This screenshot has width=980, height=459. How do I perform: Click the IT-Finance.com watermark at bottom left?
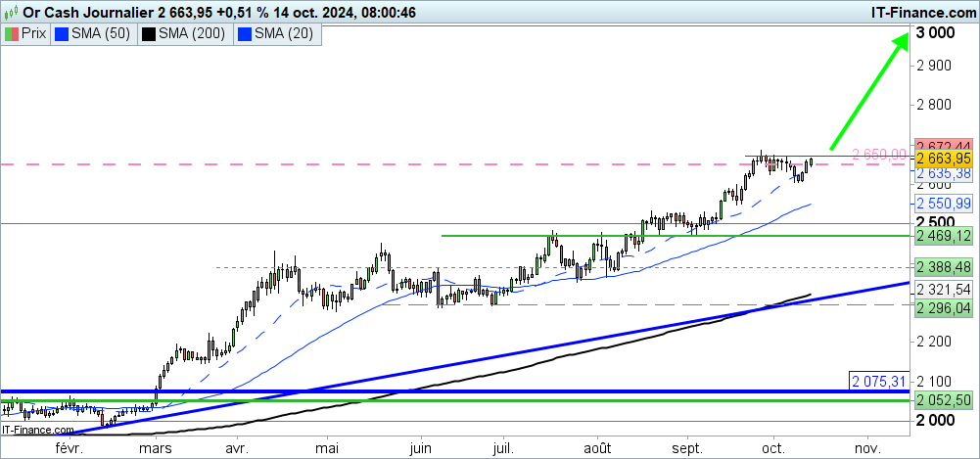[37, 430]
